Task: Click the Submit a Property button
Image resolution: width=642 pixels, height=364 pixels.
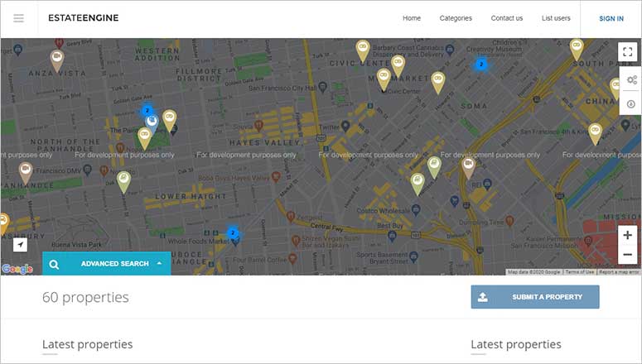Action: click(535, 297)
